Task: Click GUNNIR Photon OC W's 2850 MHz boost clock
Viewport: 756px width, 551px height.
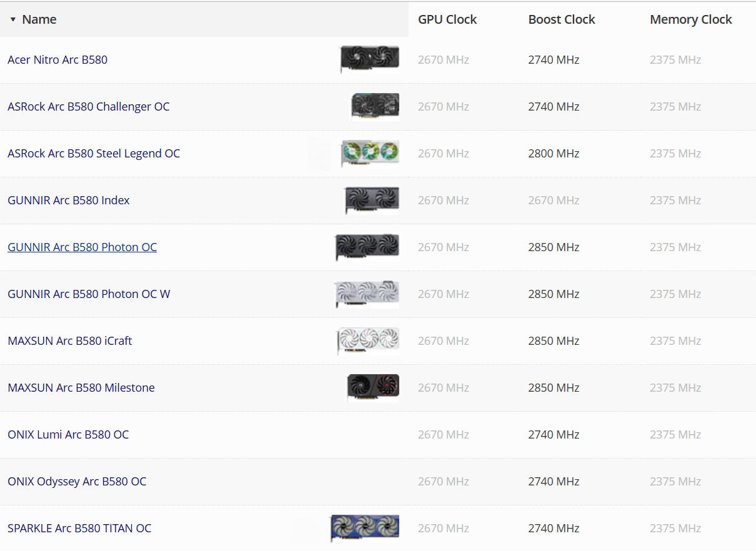Action: (554, 294)
